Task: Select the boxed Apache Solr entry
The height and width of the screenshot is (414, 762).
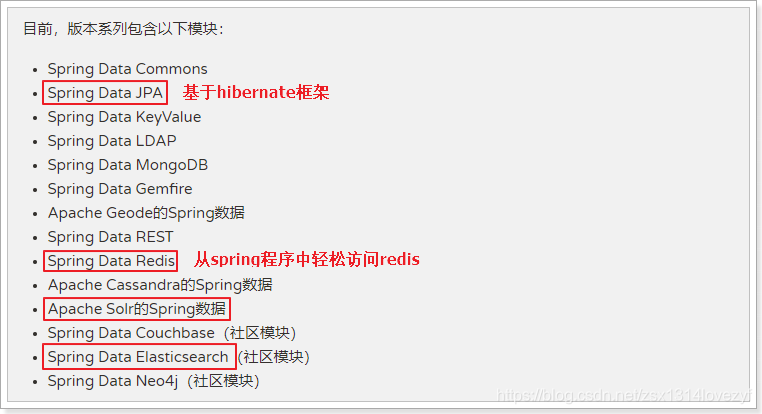Action: tap(137, 309)
